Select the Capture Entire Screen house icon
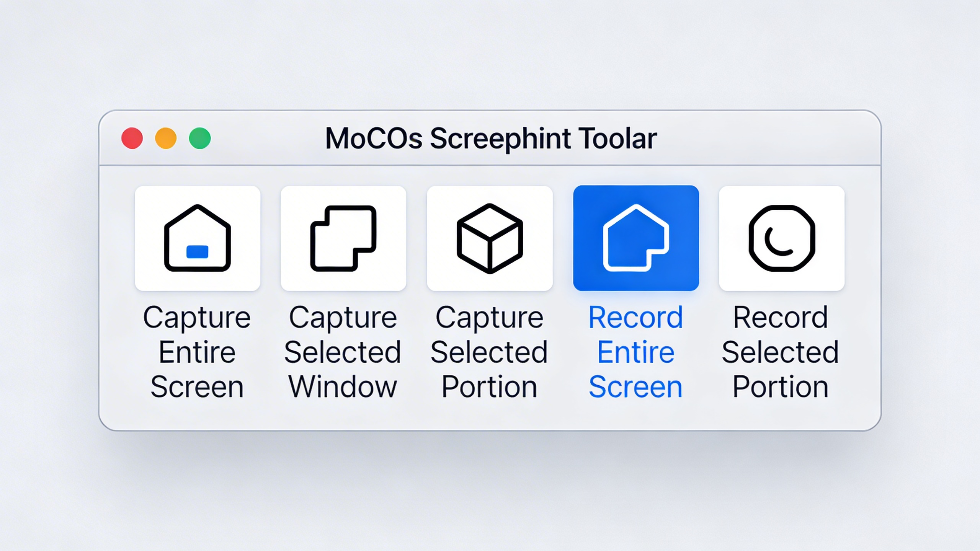980x551 pixels. 198,238
